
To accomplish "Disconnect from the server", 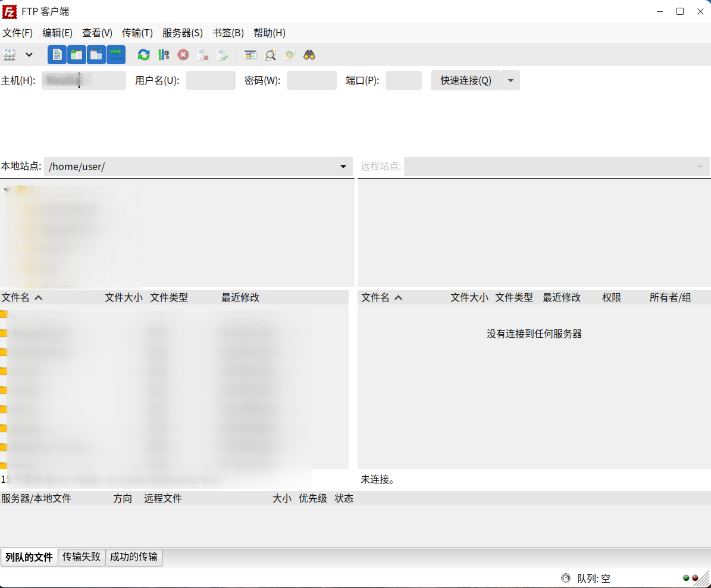I will (x=203, y=54).
